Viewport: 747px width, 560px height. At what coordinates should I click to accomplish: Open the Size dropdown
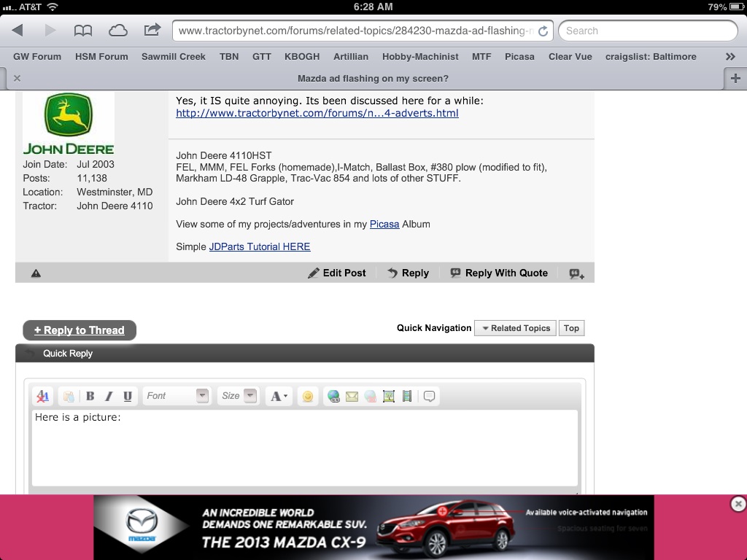[x=239, y=396]
